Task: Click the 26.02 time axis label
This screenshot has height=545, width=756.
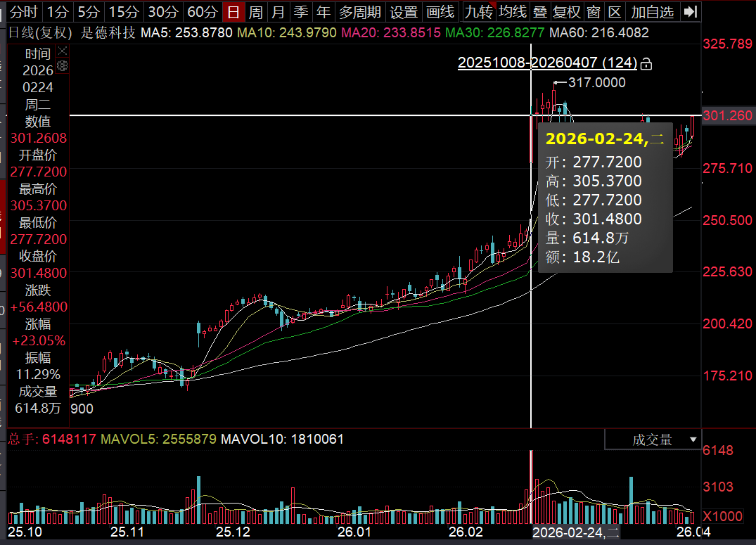Action: click(466, 532)
